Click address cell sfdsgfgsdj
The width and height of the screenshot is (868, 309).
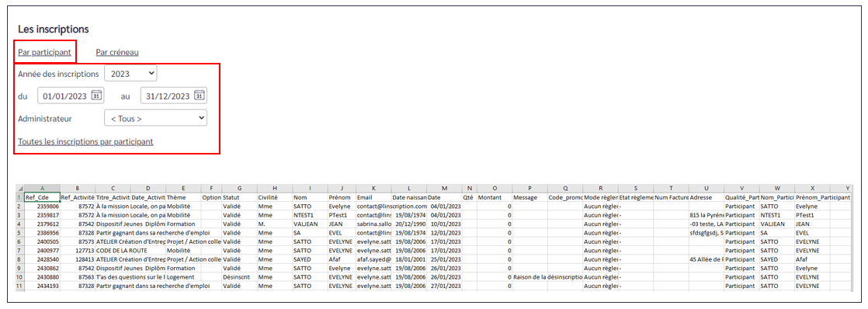707,234
